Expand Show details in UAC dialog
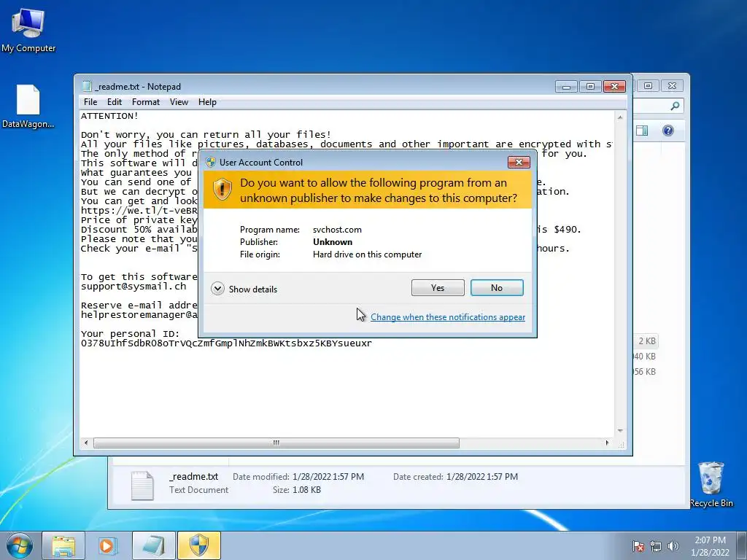Screen dimensions: 747x560 click(244, 289)
